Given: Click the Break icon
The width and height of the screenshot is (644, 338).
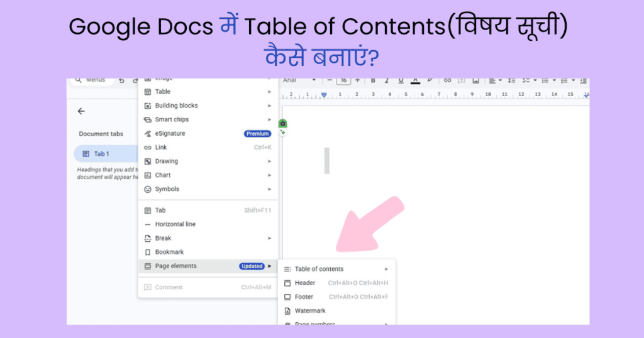Looking at the screenshot, I should pos(147,238).
